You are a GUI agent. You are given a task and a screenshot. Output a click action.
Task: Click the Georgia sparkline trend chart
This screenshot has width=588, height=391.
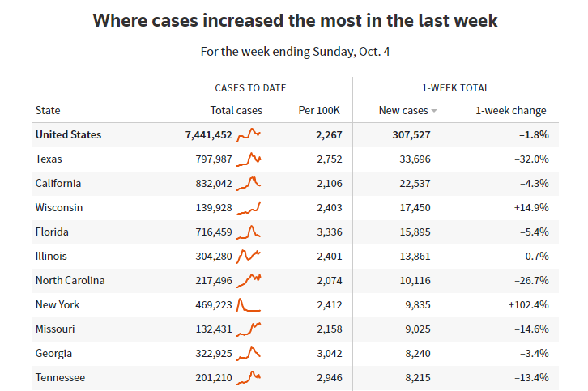[249, 353]
